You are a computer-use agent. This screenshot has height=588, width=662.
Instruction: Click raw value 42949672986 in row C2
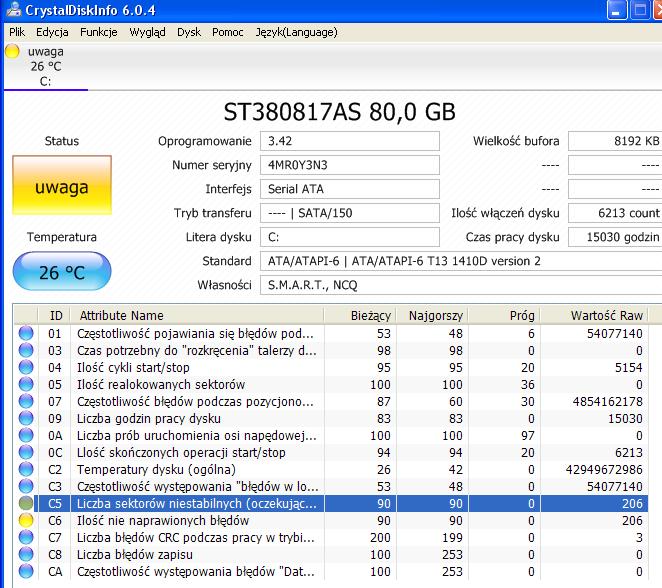coord(604,469)
